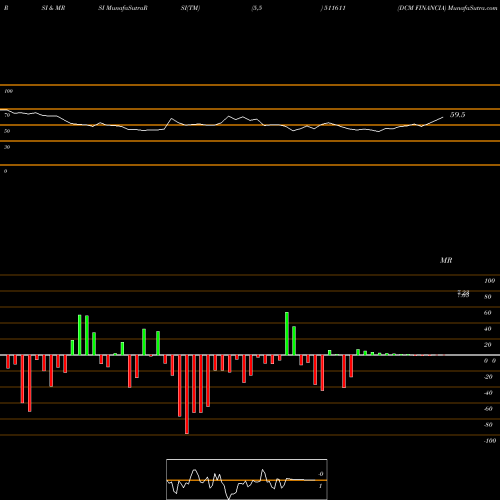Click the MR axis label 40
The height and width of the screenshot is (500, 500).
(488, 329)
